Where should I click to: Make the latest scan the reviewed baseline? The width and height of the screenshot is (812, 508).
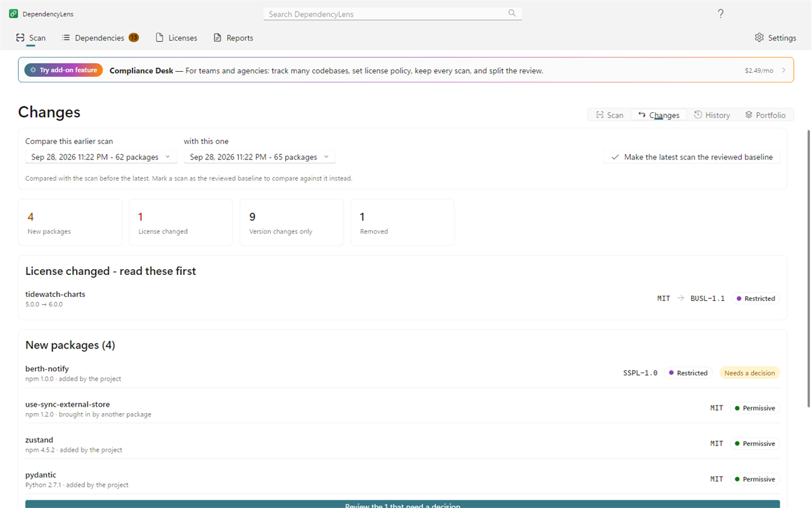(691, 157)
